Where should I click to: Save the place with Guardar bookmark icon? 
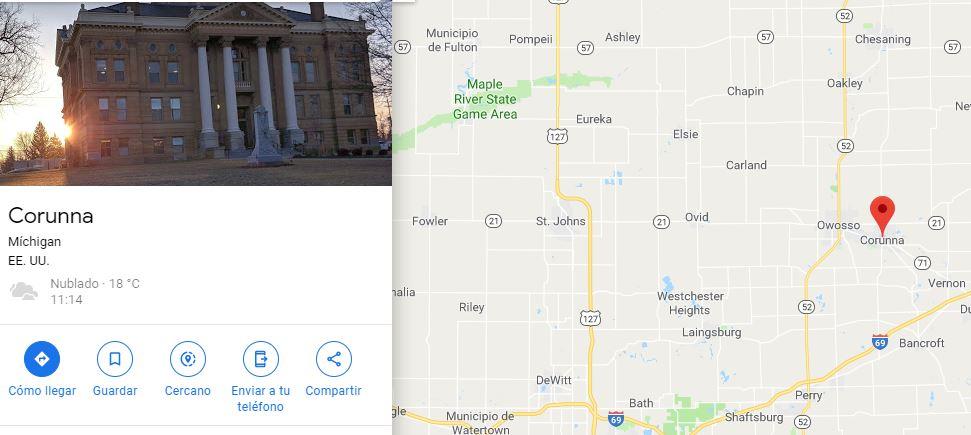coord(115,359)
